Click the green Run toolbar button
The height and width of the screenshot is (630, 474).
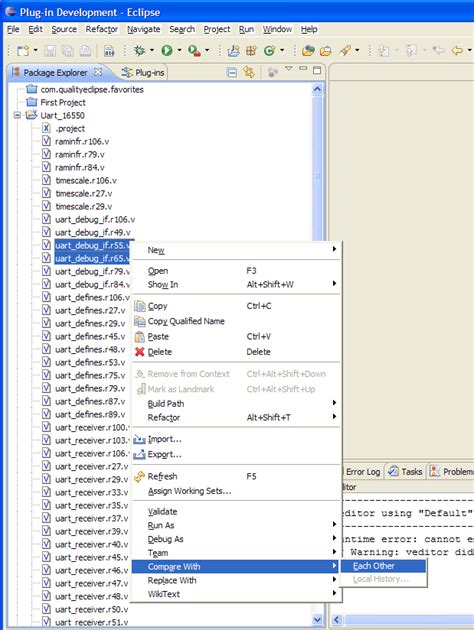[167, 50]
